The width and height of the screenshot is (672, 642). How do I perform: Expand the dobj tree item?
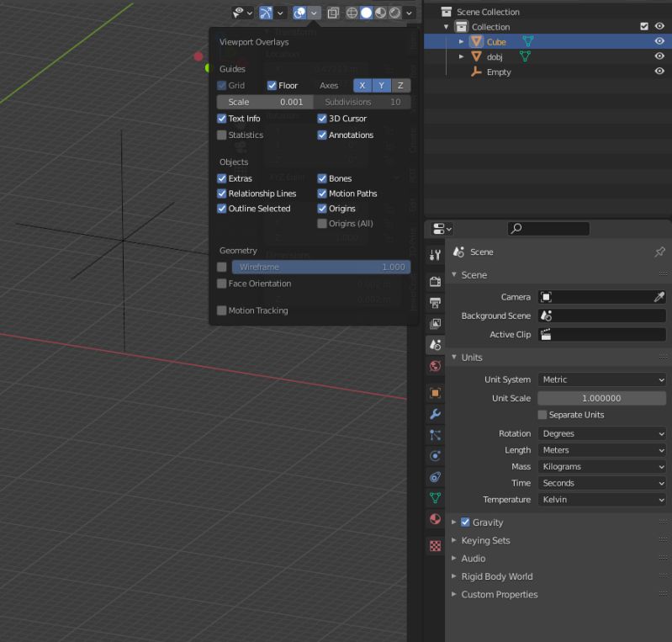tap(461, 56)
